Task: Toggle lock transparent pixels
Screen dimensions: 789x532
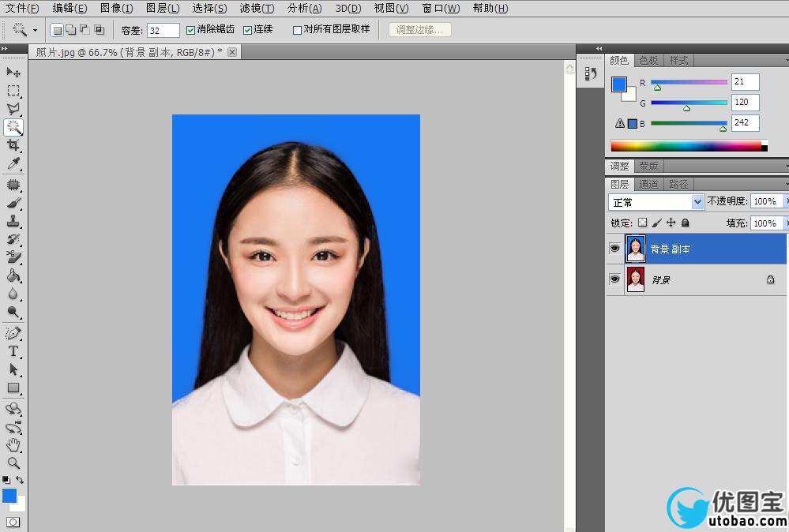Action: coord(643,223)
